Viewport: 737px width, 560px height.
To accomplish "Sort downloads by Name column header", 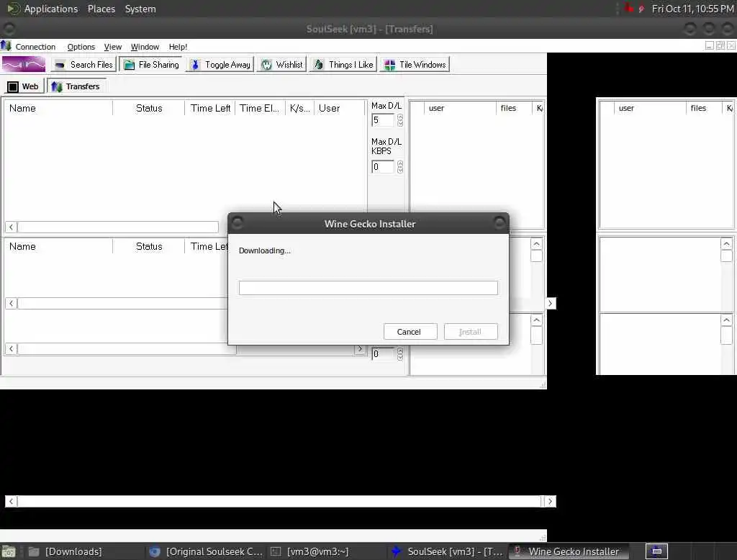I will (x=59, y=108).
